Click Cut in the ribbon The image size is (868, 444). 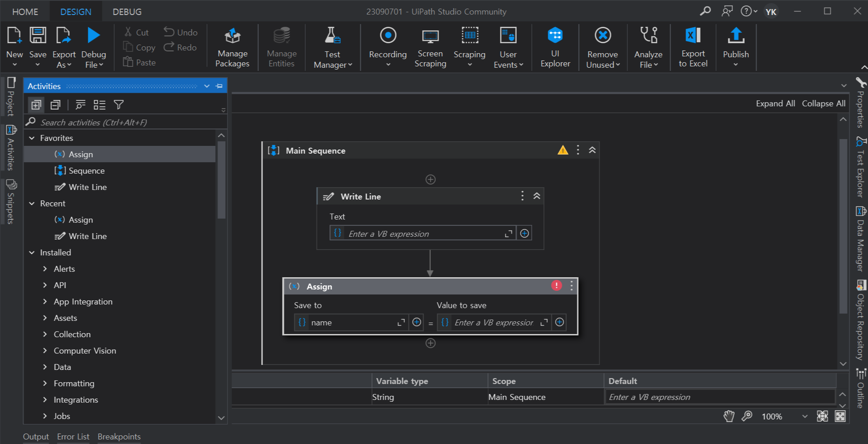pyautogui.click(x=136, y=32)
